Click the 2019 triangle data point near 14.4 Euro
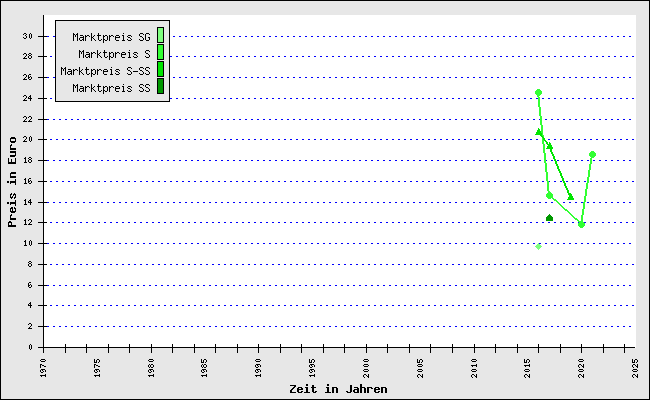The height and width of the screenshot is (400, 650). click(570, 197)
